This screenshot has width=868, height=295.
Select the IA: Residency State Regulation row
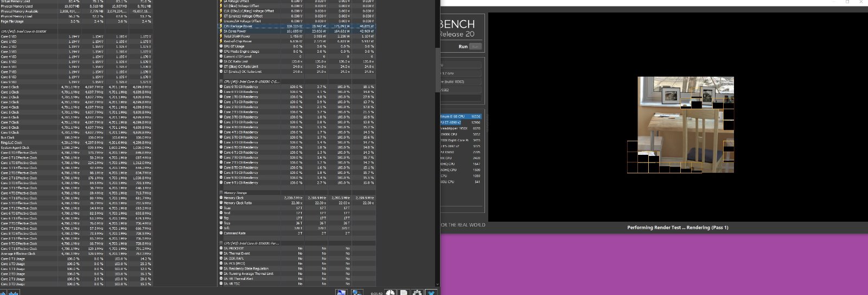pos(297,268)
